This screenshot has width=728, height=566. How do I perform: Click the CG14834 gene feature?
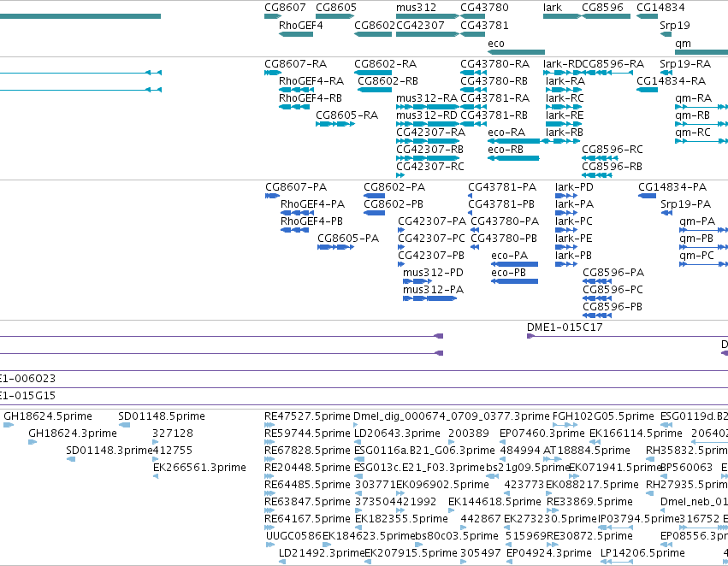[x=648, y=16]
